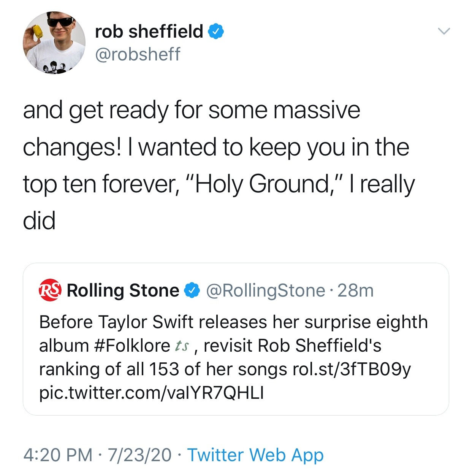This screenshot has height=476, width=472.
Task: Click Rob Sheffield's profile avatar photo
Action: pos(54,43)
